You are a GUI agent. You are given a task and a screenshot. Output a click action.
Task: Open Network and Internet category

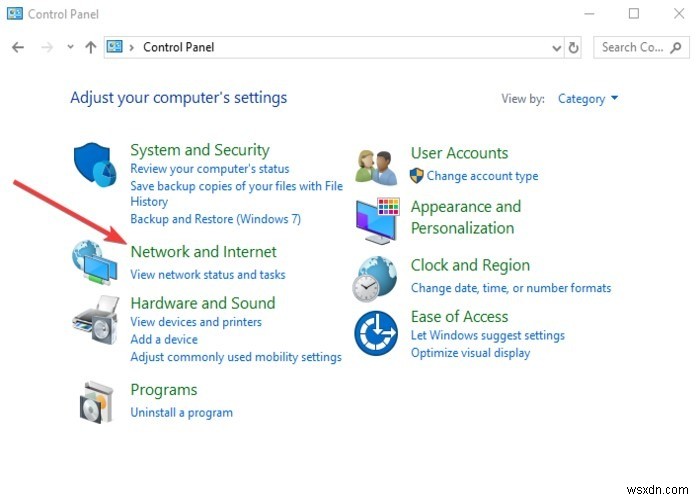(x=204, y=252)
